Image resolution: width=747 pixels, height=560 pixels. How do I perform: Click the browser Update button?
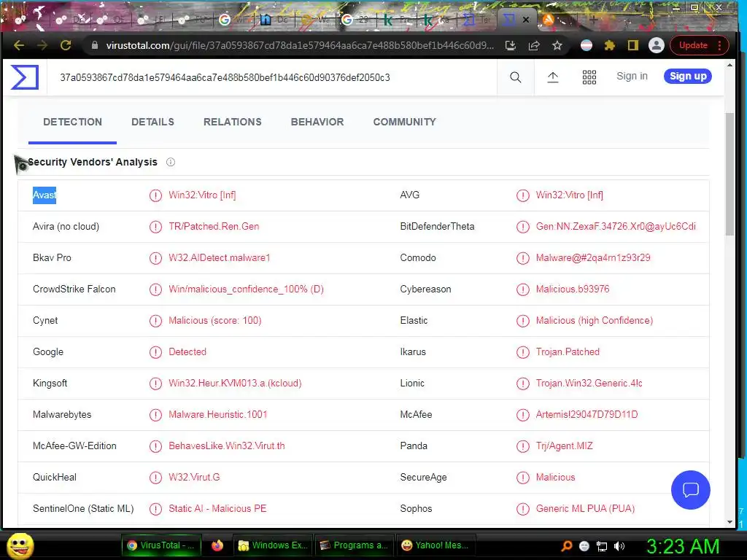[x=699, y=45]
